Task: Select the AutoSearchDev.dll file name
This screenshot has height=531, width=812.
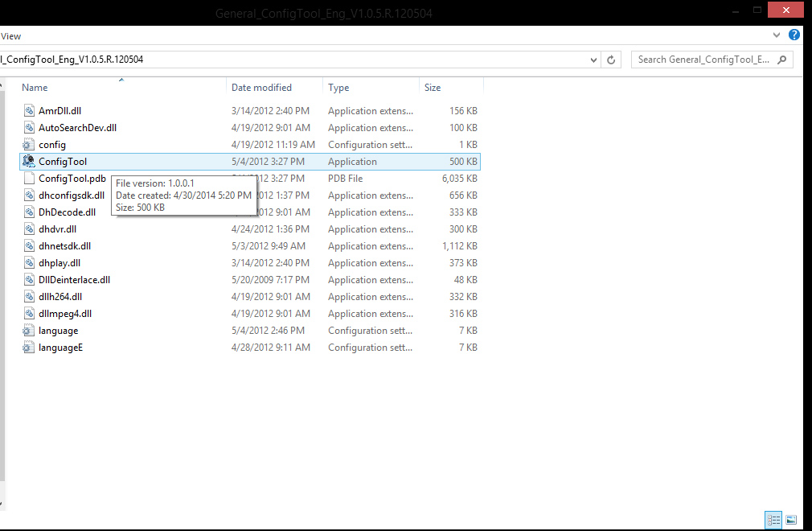Action: tap(78, 127)
